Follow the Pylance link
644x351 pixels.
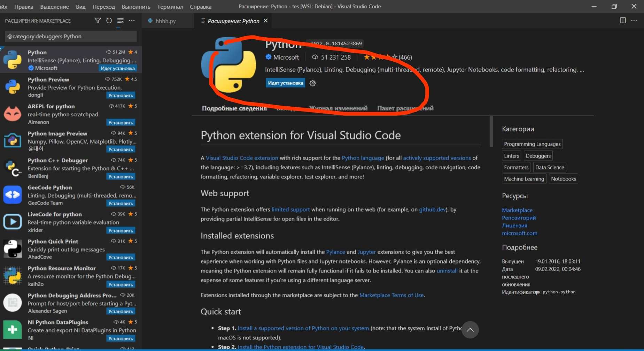[x=335, y=252]
